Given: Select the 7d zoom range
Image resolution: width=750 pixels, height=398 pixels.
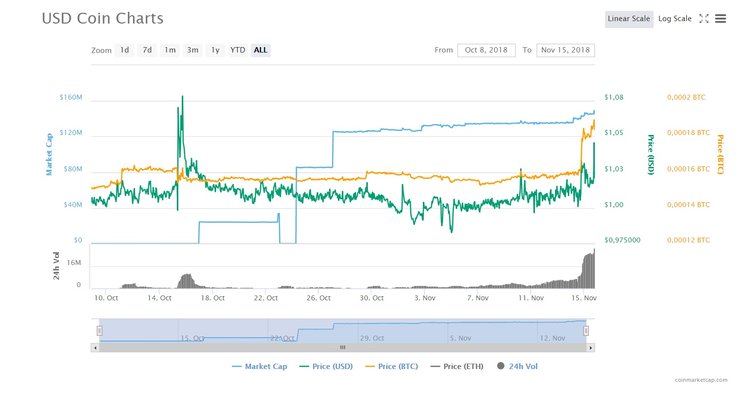Looking at the screenshot, I should (147, 50).
